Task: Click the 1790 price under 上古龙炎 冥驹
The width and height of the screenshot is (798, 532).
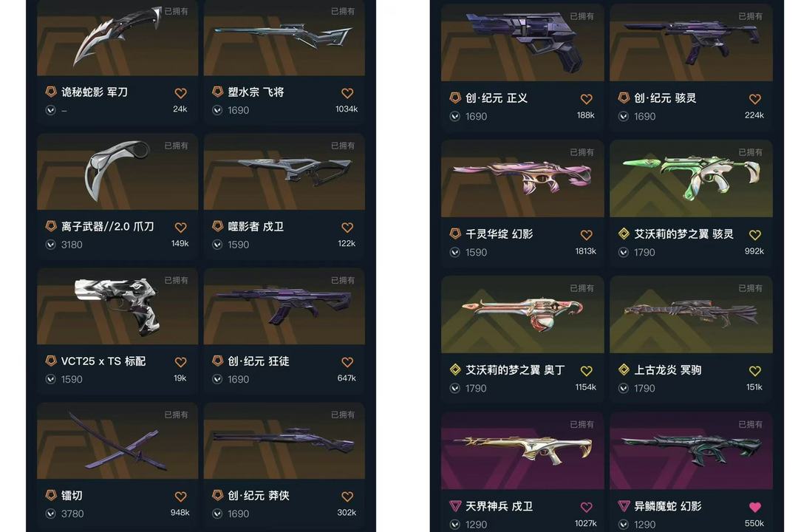Action: (644, 389)
